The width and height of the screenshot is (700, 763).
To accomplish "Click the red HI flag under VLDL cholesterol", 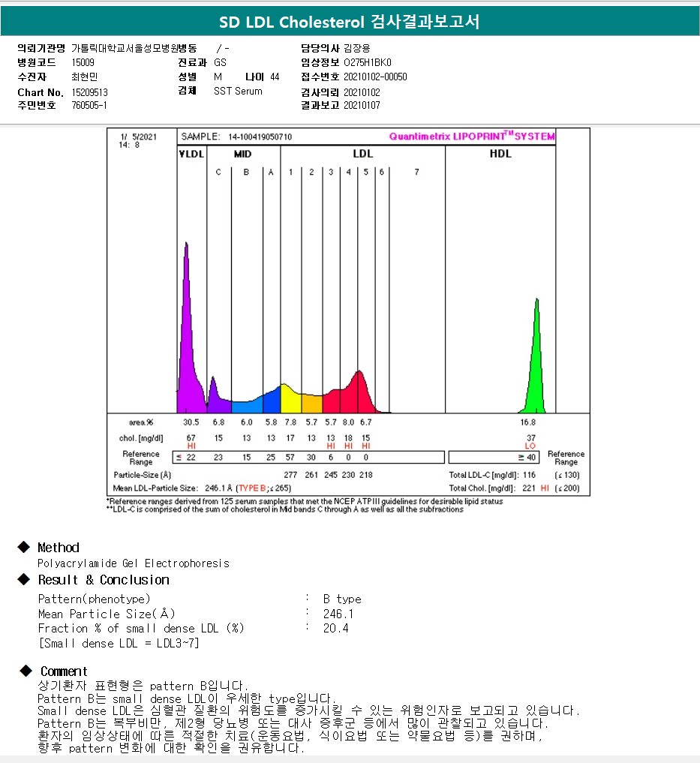I will [x=191, y=446].
